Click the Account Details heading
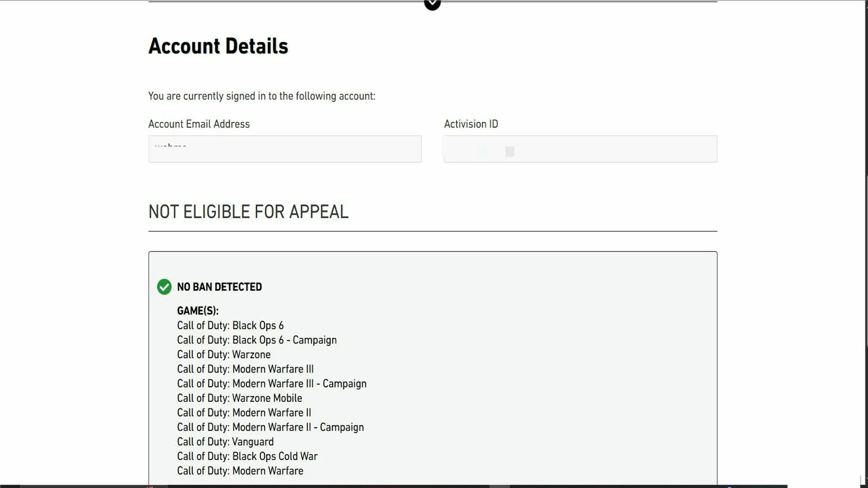This screenshot has height=488, width=868. (218, 46)
